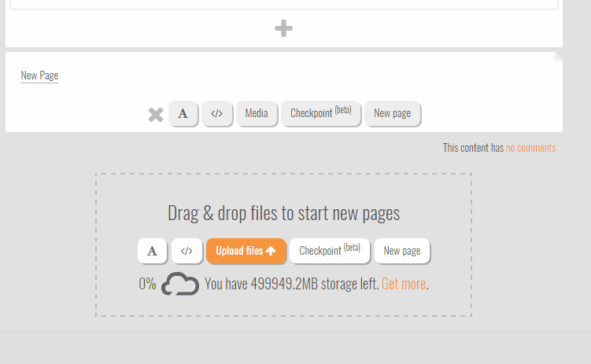
Task: Click Checkpoint (beta) in drop zone
Action: (330, 251)
